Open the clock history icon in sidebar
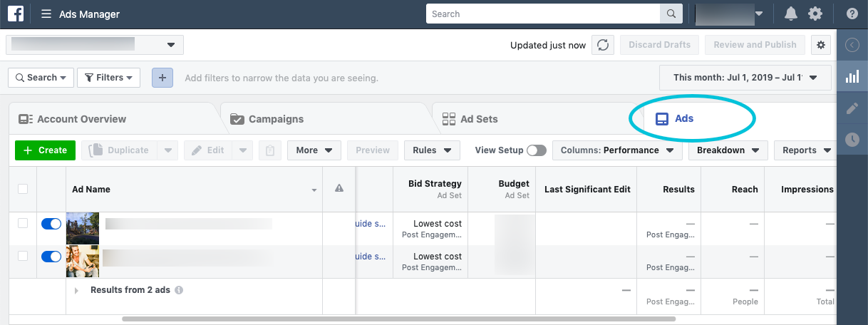This screenshot has height=325, width=868. [x=852, y=140]
